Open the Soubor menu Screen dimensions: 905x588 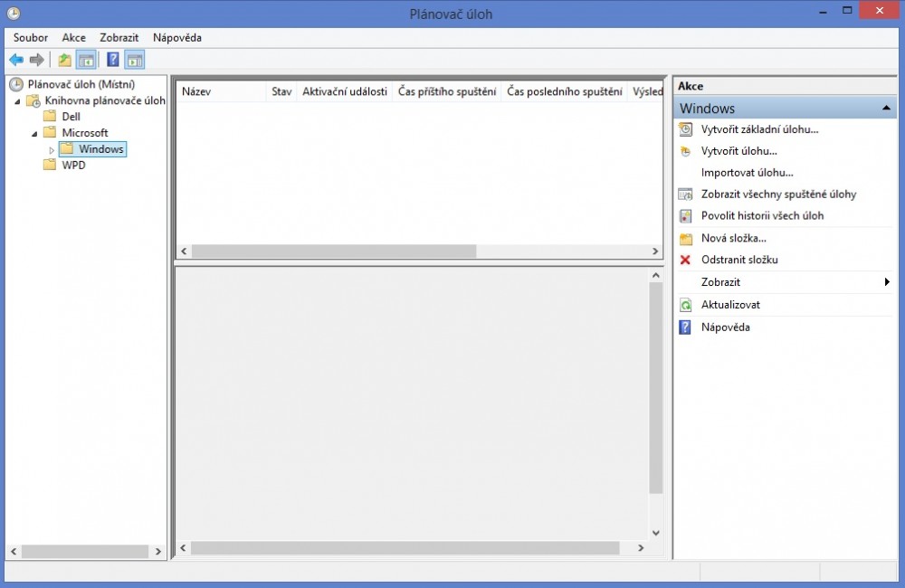point(30,38)
